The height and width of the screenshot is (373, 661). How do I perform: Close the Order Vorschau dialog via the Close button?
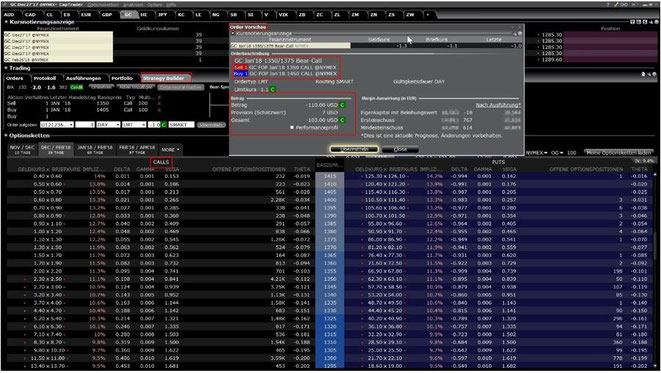(400, 149)
